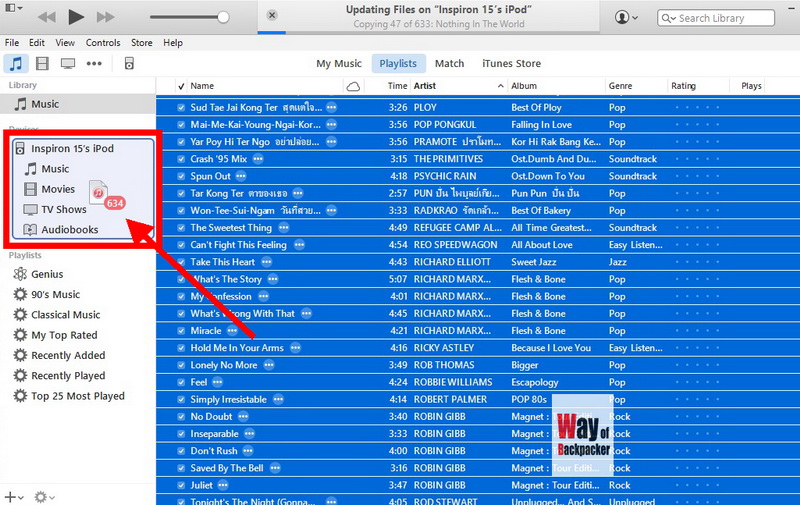Switch to the Music library icon
Screen dimensions: 800x505
(16, 64)
